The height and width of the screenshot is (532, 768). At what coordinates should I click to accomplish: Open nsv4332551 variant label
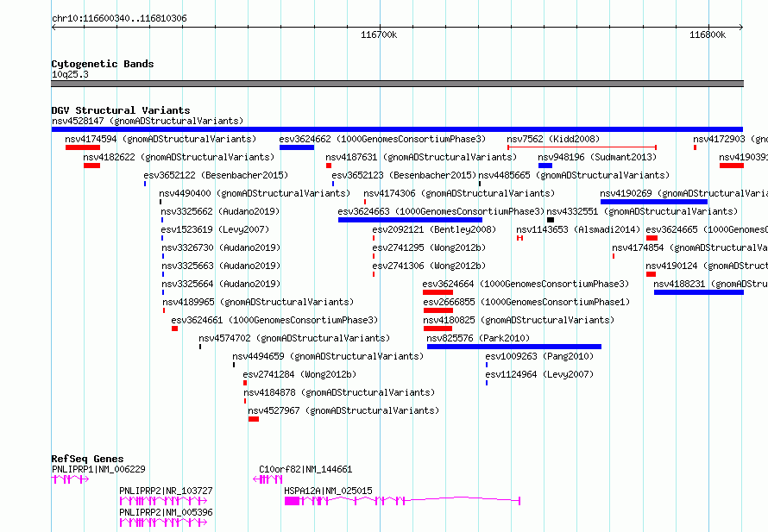[642, 211]
